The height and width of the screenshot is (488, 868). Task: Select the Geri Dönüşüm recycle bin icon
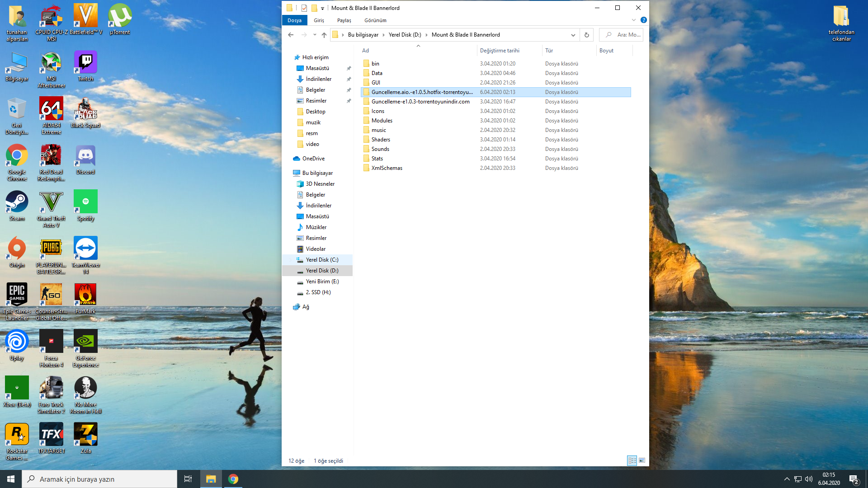click(x=17, y=115)
